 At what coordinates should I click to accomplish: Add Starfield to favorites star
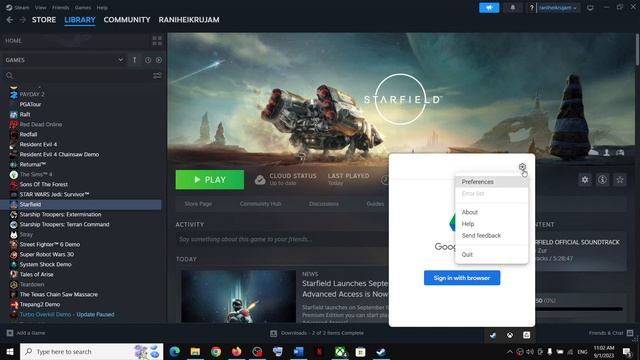pyautogui.click(x=620, y=180)
